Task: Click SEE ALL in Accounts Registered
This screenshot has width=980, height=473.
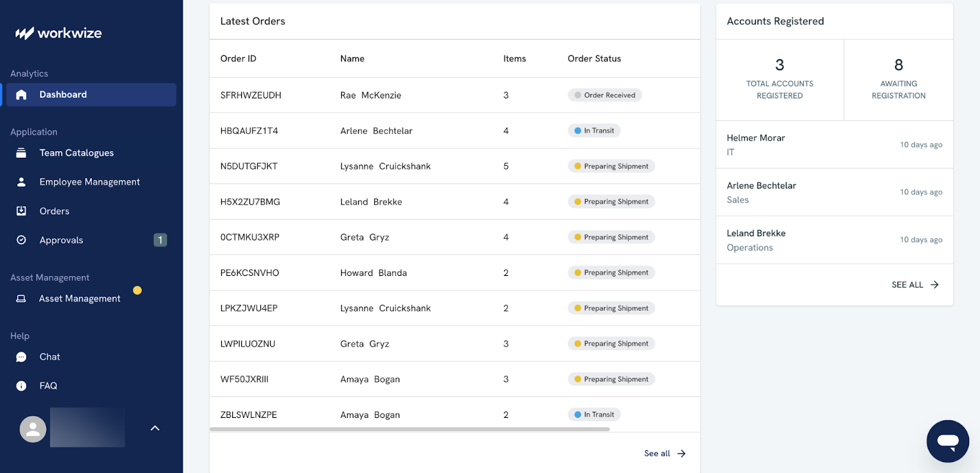Action: point(914,285)
